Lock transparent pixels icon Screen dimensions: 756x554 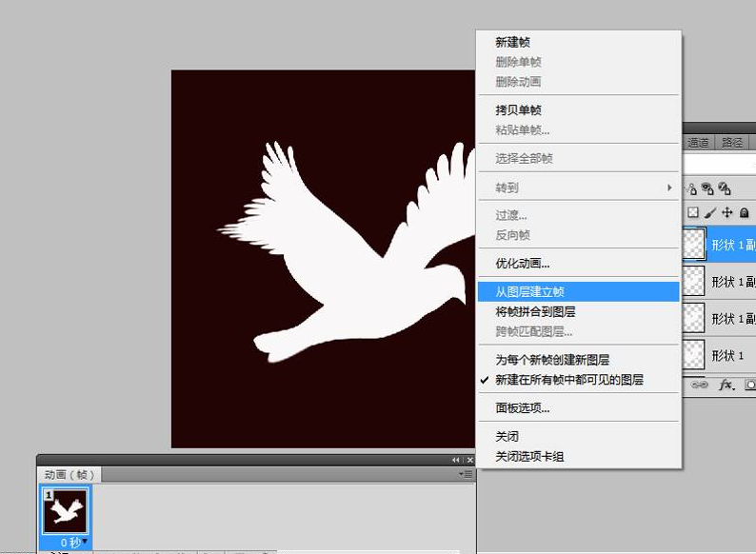(x=693, y=212)
